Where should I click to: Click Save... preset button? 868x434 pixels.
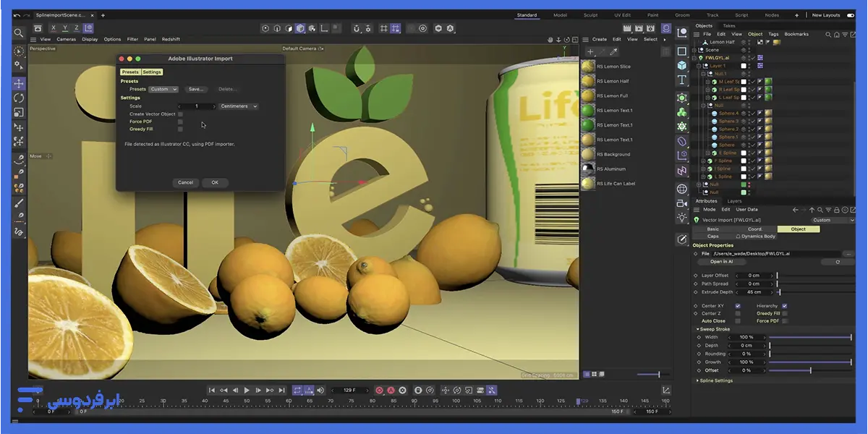tap(196, 89)
